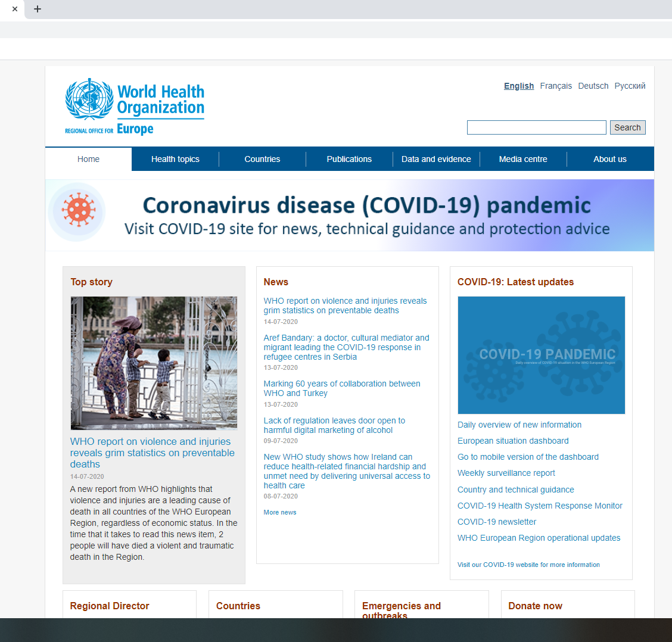
Task: Open the COVID-19 pandemic banner
Action: (350, 215)
